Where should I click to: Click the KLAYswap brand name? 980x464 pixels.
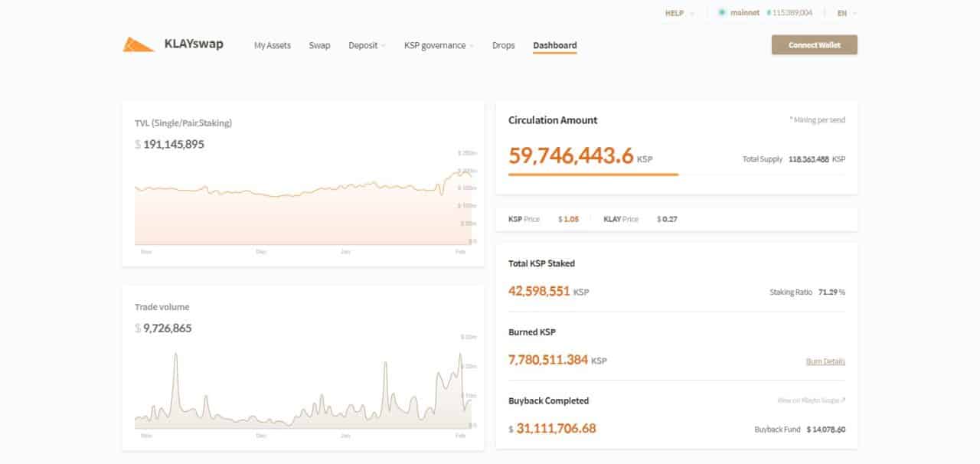(x=194, y=44)
